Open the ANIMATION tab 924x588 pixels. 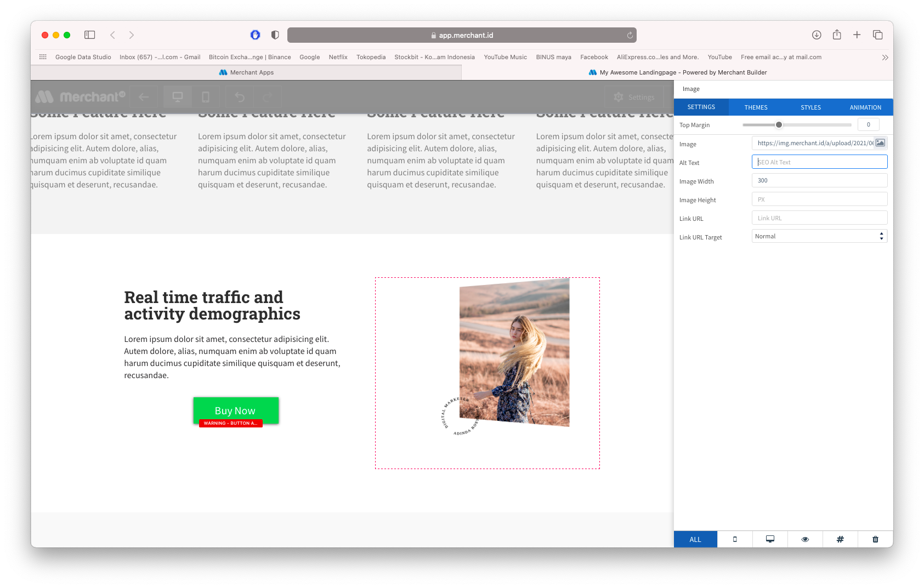pyautogui.click(x=865, y=107)
